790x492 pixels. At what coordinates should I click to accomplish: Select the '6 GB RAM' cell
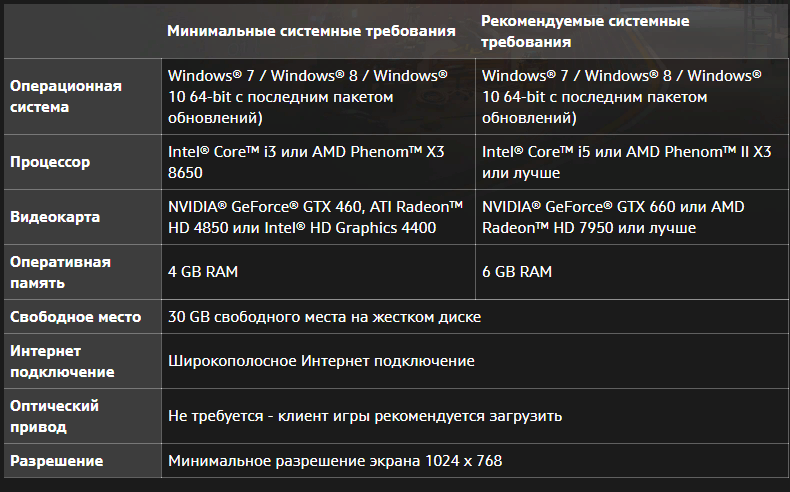pyautogui.click(x=632, y=272)
